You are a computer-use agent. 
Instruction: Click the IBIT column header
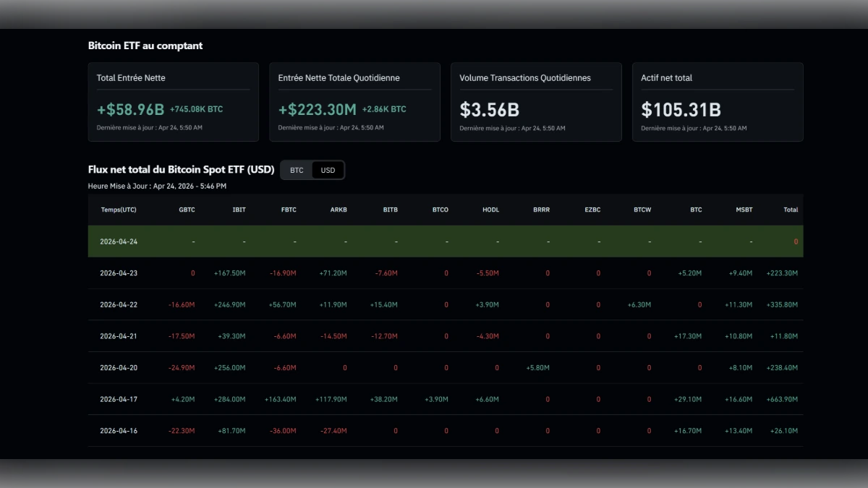pos(237,209)
